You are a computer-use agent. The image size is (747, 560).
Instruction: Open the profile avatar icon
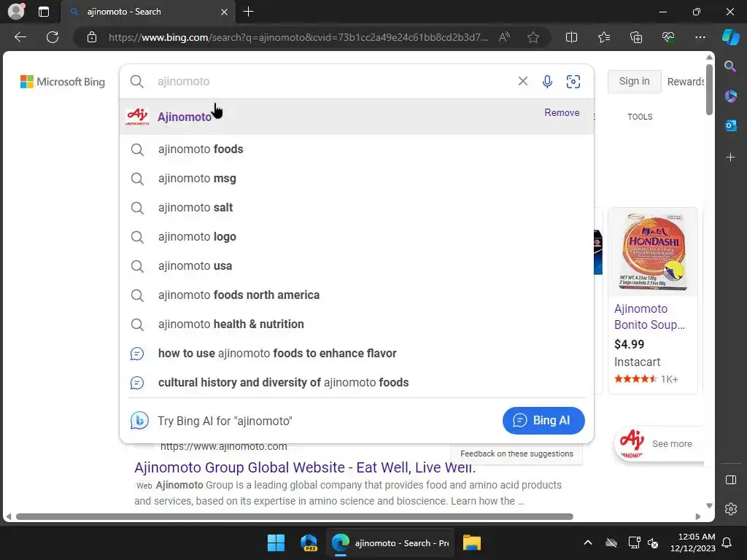coord(16,12)
